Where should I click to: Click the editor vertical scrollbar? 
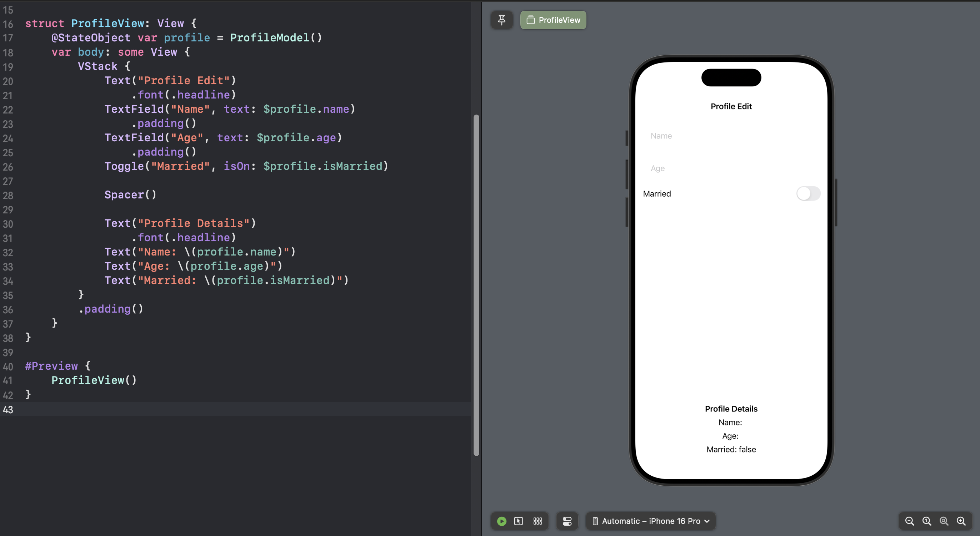476,285
